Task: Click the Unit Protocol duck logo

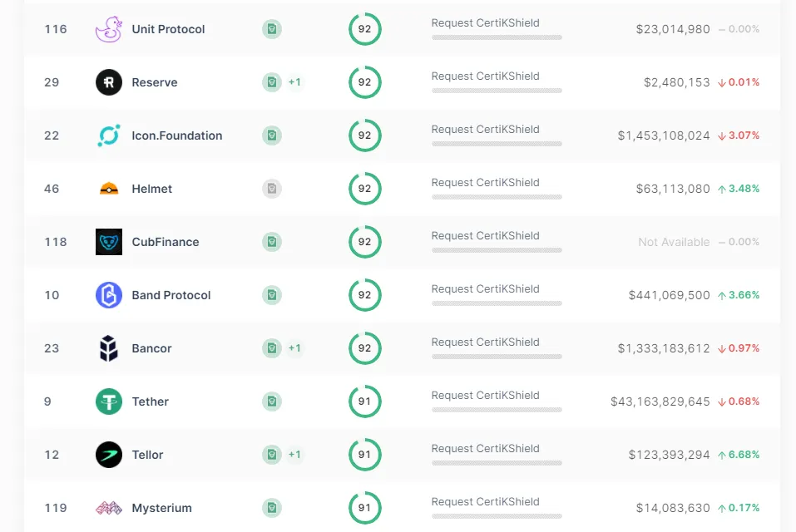Action: tap(109, 29)
